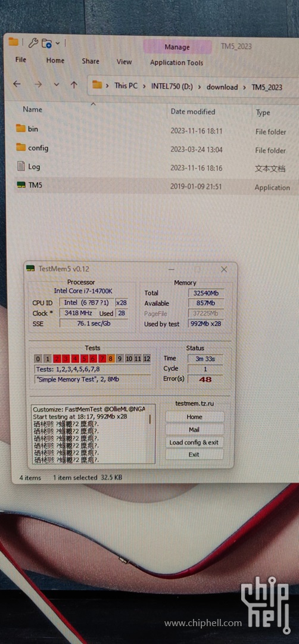Viewport: 299px width, 644px height.
Task: Expand chevron after This PC in path
Action: (x=145, y=86)
